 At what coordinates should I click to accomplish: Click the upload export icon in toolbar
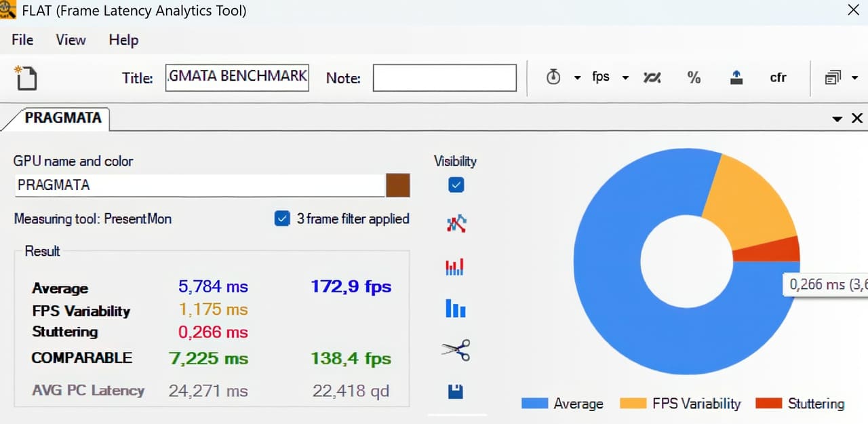click(x=736, y=77)
